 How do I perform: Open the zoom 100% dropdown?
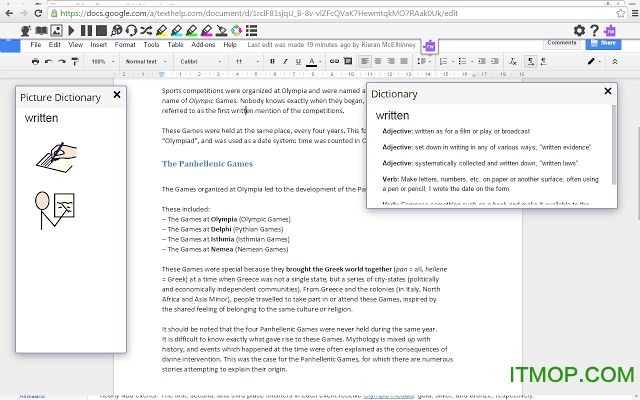(x=101, y=62)
